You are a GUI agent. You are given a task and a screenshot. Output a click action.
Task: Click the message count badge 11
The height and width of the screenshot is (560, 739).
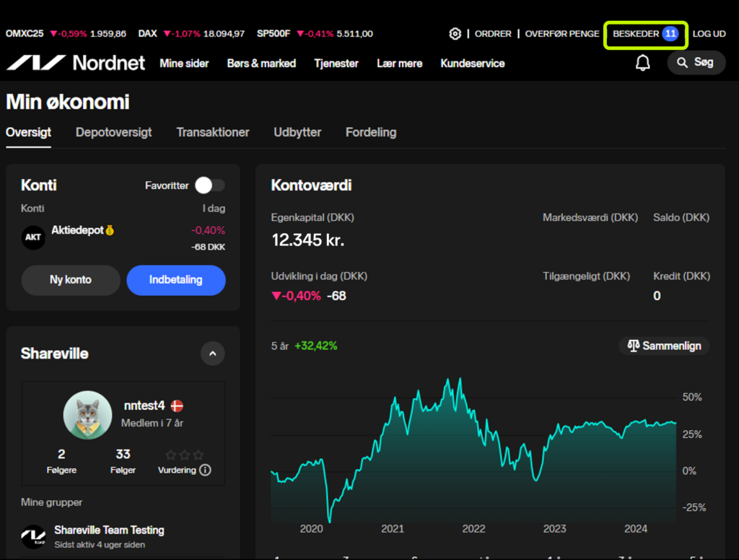click(670, 34)
